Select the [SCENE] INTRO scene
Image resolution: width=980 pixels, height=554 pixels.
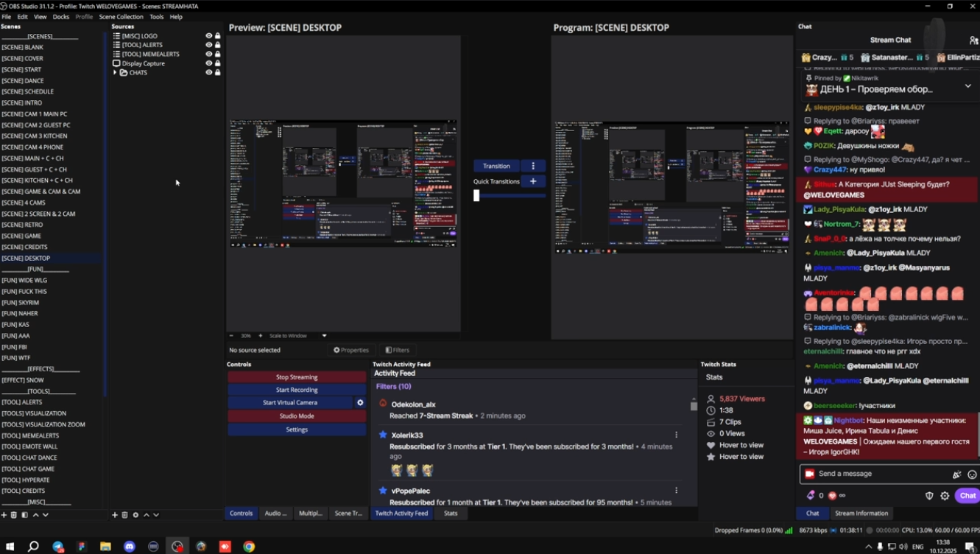point(22,103)
